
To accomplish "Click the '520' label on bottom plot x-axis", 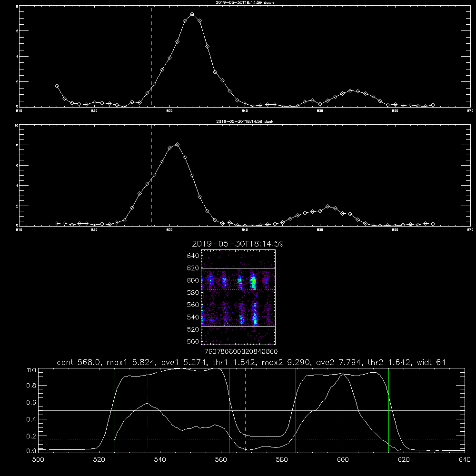I will [x=99, y=460].
